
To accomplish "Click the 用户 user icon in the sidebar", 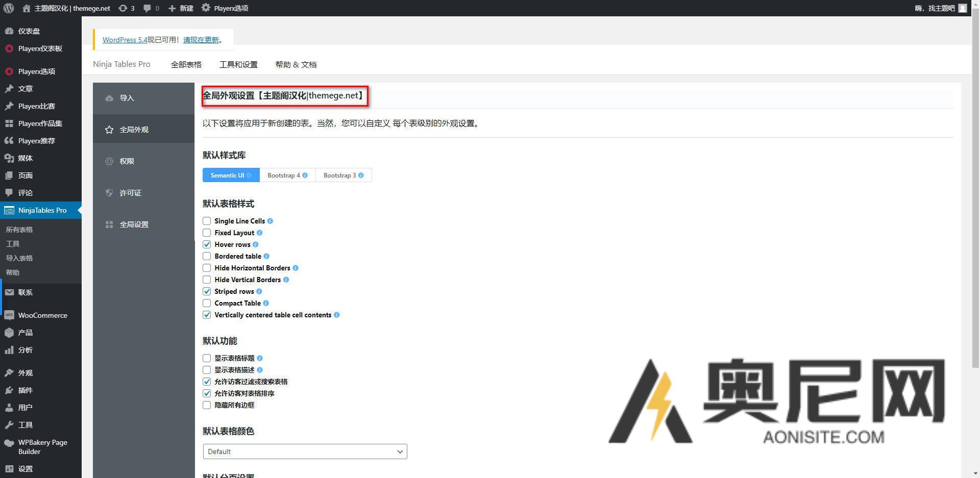I will pos(9,408).
